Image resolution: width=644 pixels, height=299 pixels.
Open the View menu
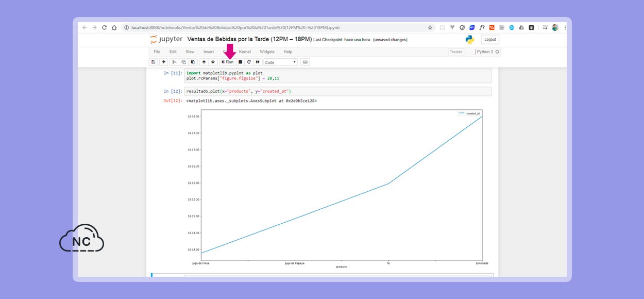click(190, 52)
